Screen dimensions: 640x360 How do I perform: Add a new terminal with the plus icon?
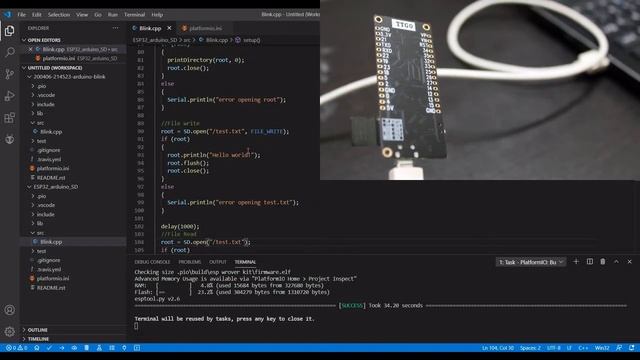pos(576,262)
